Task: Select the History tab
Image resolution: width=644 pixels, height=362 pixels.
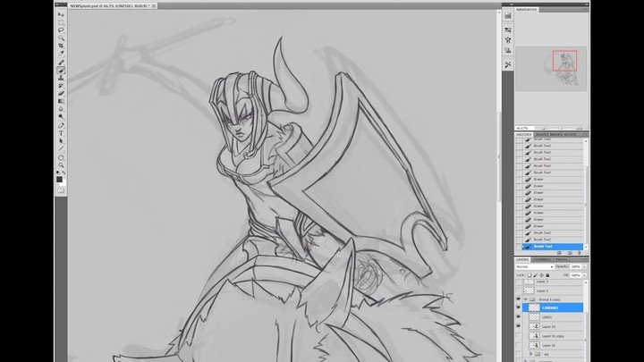Action: (x=523, y=135)
